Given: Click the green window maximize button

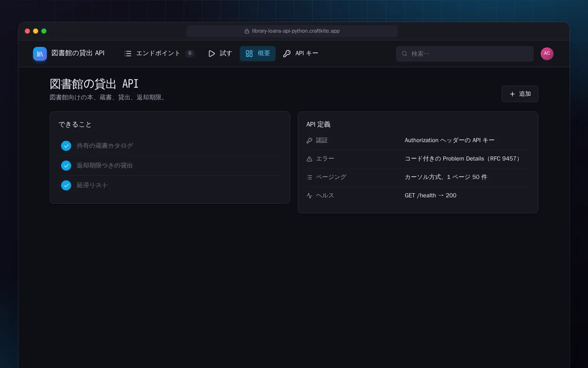Looking at the screenshot, I should tap(44, 31).
